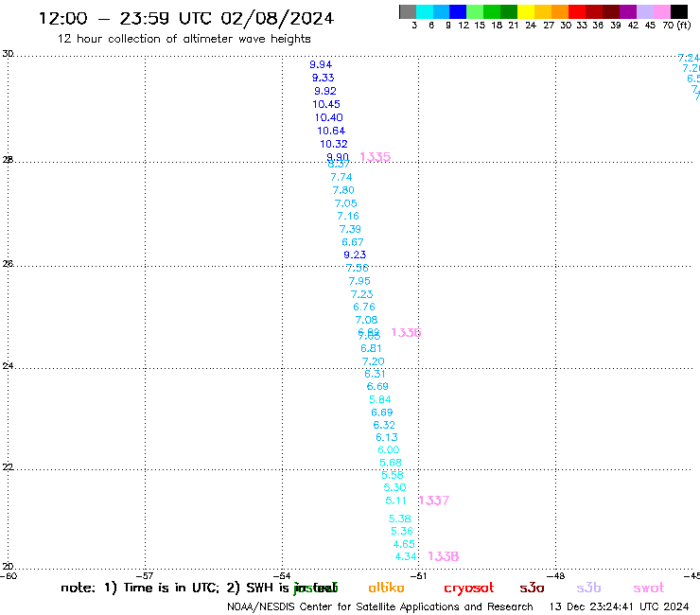Screen dimensions: 700x615
Task: Click the orange 30 ft legend swatch
Action: coord(560,11)
